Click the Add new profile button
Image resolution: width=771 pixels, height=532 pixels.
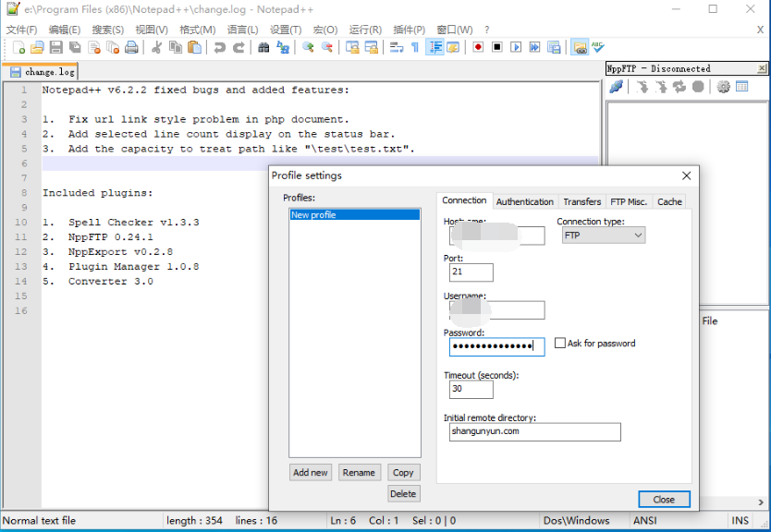click(x=311, y=472)
